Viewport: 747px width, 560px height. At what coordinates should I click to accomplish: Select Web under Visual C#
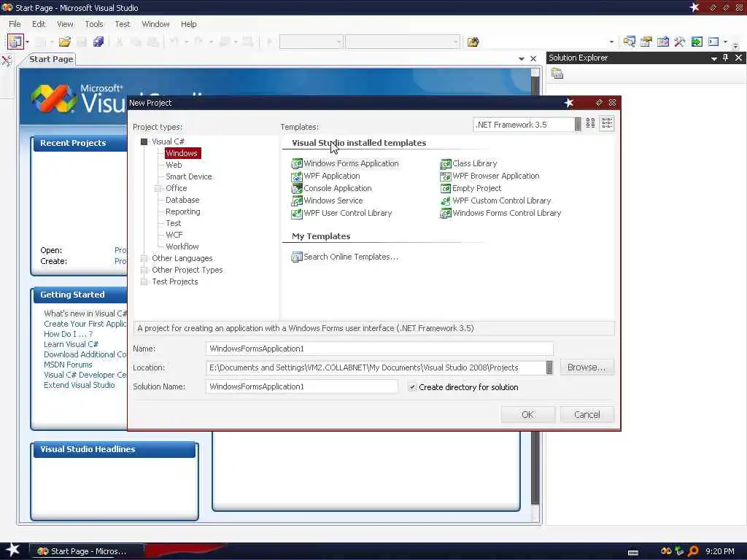click(x=174, y=165)
